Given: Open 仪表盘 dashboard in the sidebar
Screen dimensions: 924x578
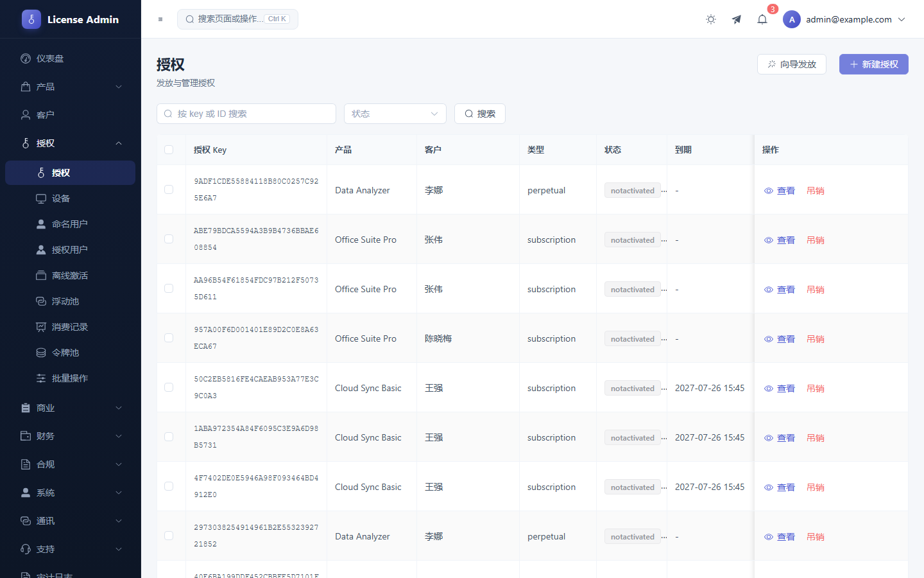Looking at the screenshot, I should tap(71, 58).
